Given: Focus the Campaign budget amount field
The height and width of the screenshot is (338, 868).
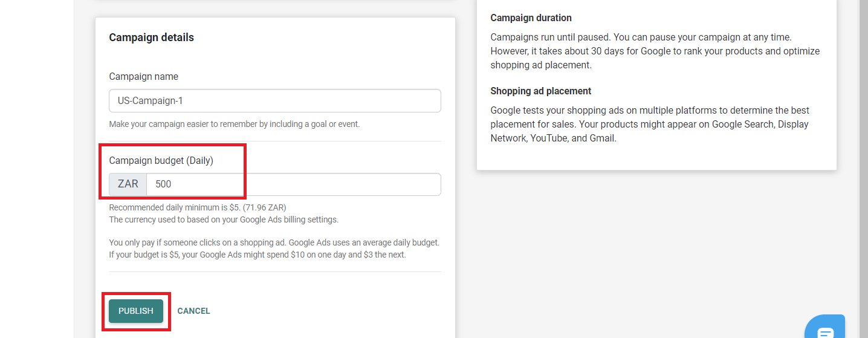Looking at the screenshot, I should coord(293,184).
